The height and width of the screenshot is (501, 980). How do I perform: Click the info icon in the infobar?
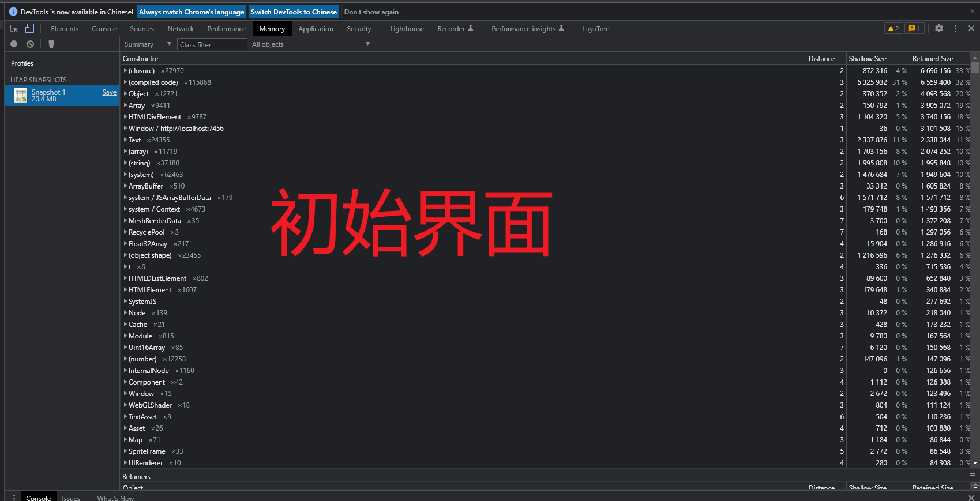coord(13,12)
